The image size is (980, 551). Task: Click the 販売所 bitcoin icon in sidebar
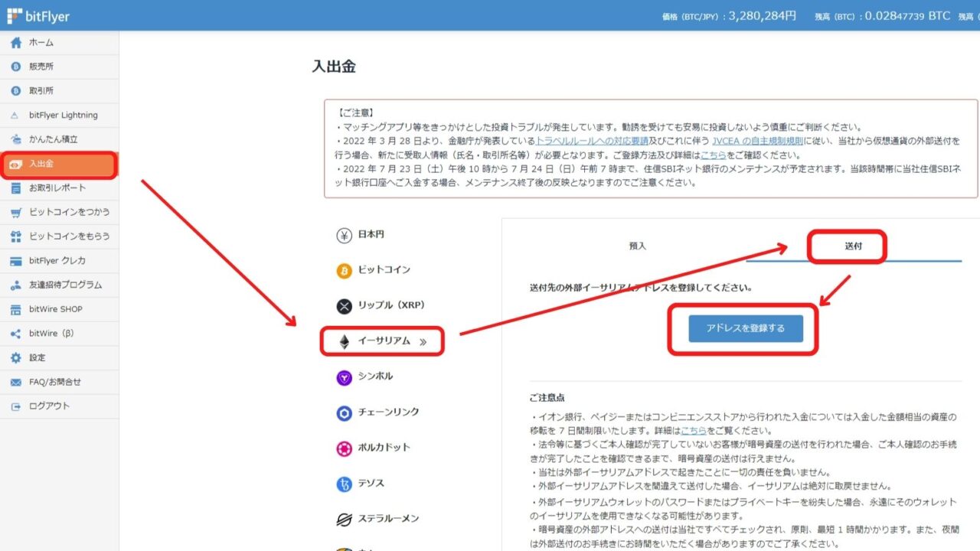15,67
